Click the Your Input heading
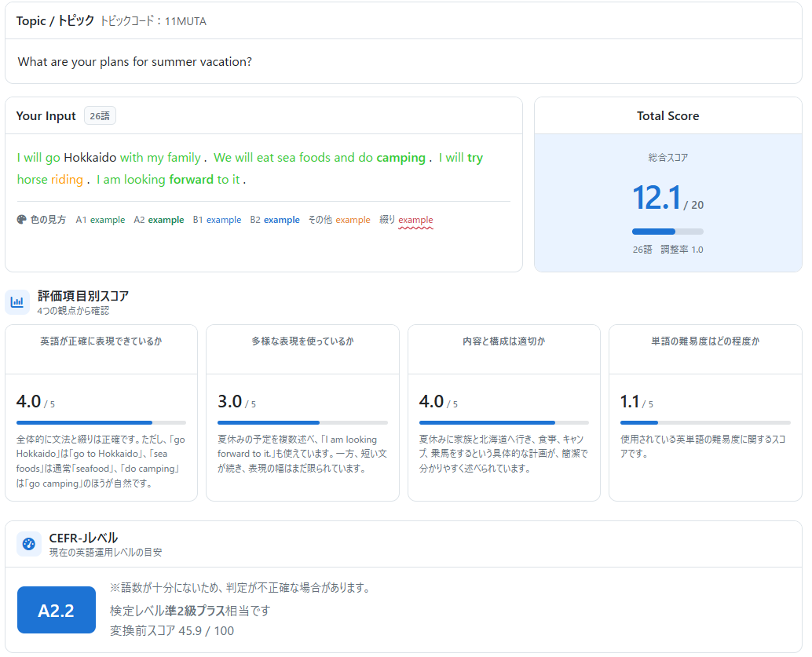This screenshot has height=657, width=812. coord(46,116)
